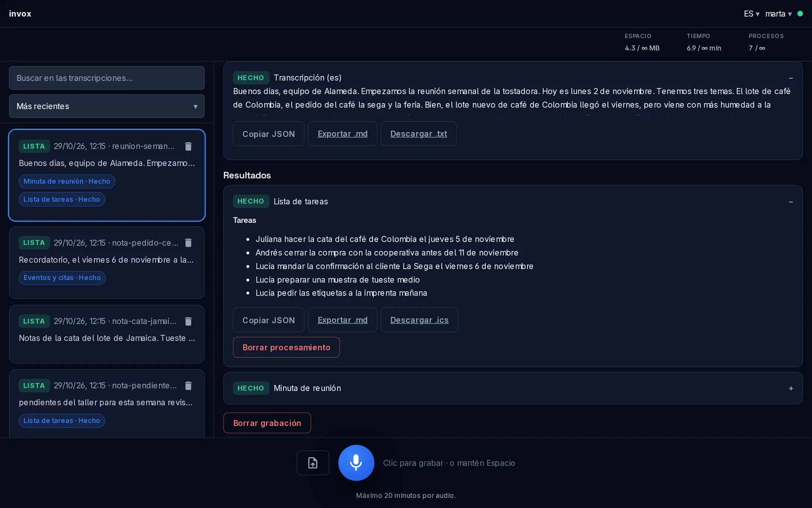The height and width of the screenshot is (508, 812).
Task: Click Borrar procesamiento button
Action: tap(286, 347)
